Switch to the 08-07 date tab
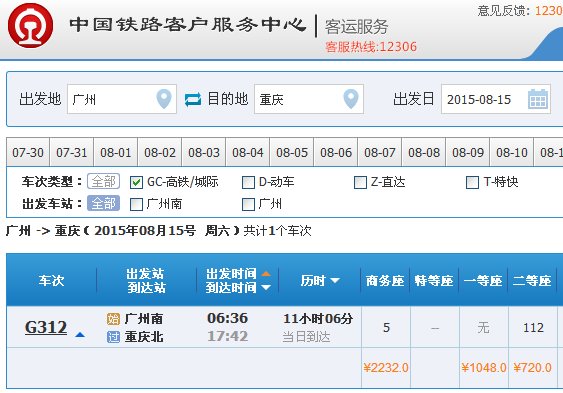Screen dimensions: 563x393 click(380, 152)
